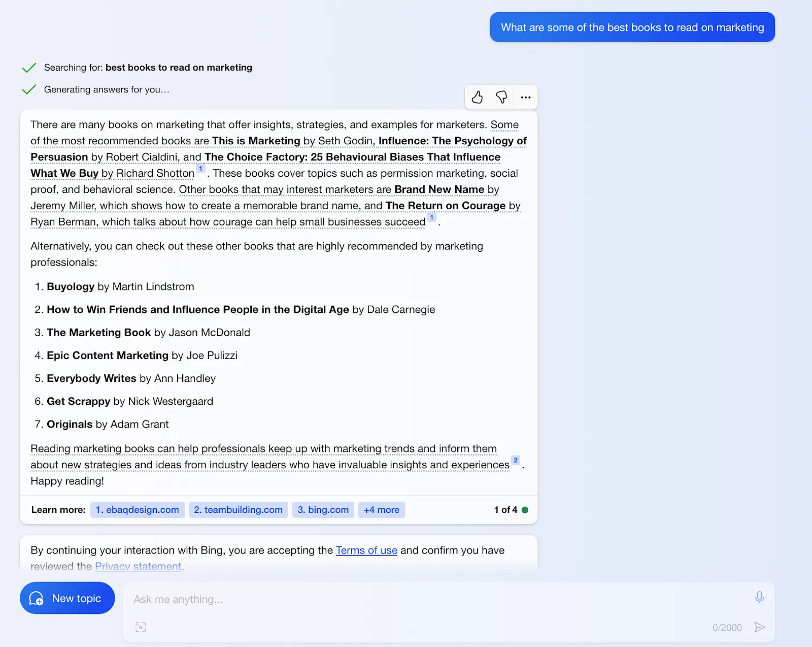The image size is (812, 647).
Task: Click the send message arrow icon
Action: click(759, 627)
